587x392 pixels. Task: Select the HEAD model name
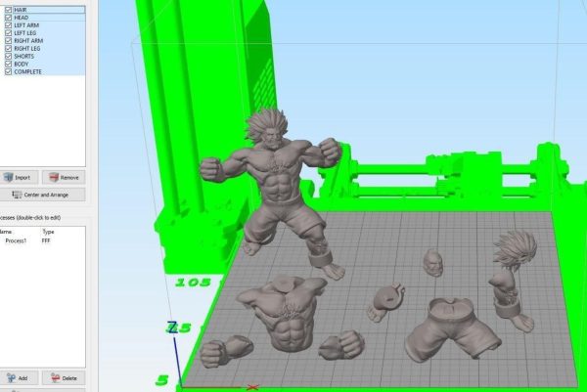coord(21,18)
